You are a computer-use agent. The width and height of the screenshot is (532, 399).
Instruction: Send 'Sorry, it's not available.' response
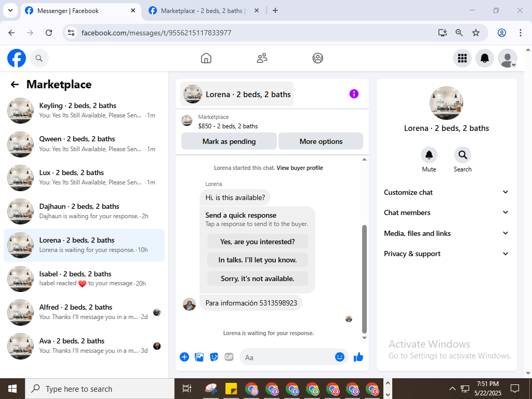[x=258, y=278]
